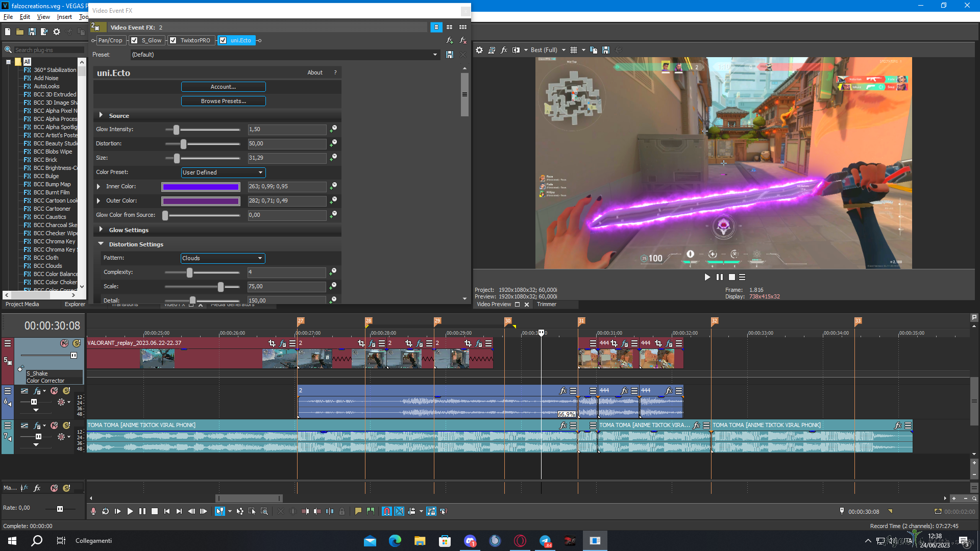Screen dimensions: 980x551
Task: Click the Outer Color swatch
Action: coord(201,201)
